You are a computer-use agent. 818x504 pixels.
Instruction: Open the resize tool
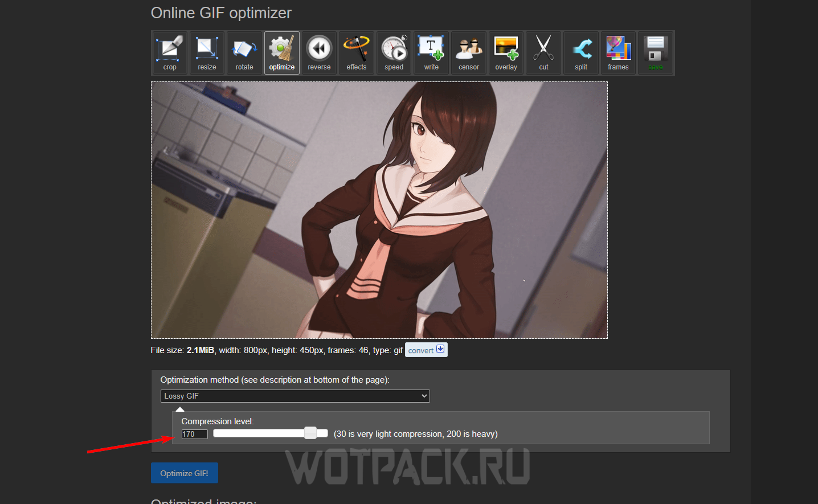207,53
